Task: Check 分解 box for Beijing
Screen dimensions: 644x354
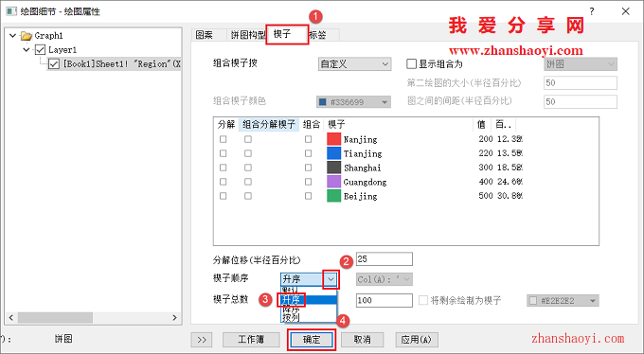Action: [223, 196]
